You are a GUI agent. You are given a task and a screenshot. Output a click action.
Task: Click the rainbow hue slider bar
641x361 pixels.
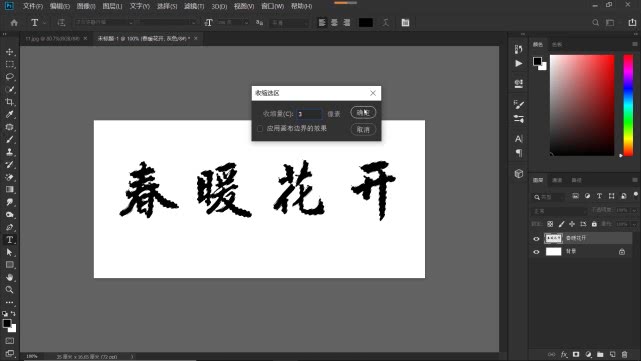pos(628,105)
